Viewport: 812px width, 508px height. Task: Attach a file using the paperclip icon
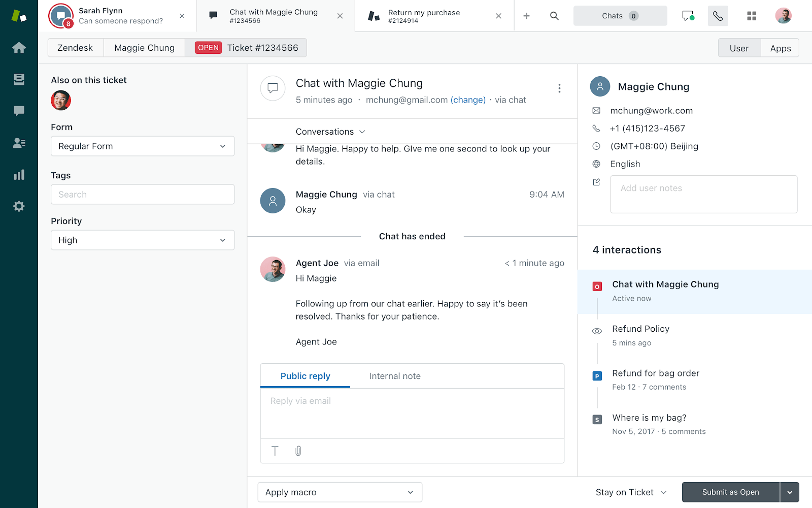click(x=298, y=451)
